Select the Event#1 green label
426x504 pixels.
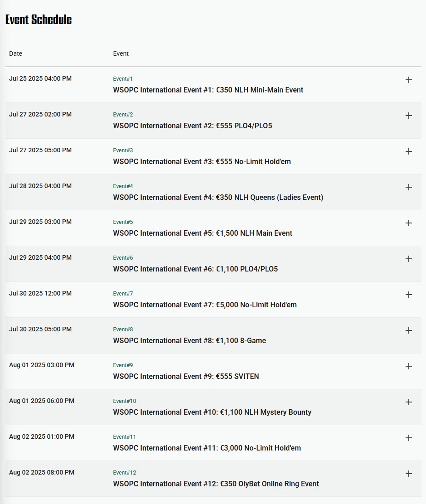click(x=123, y=79)
